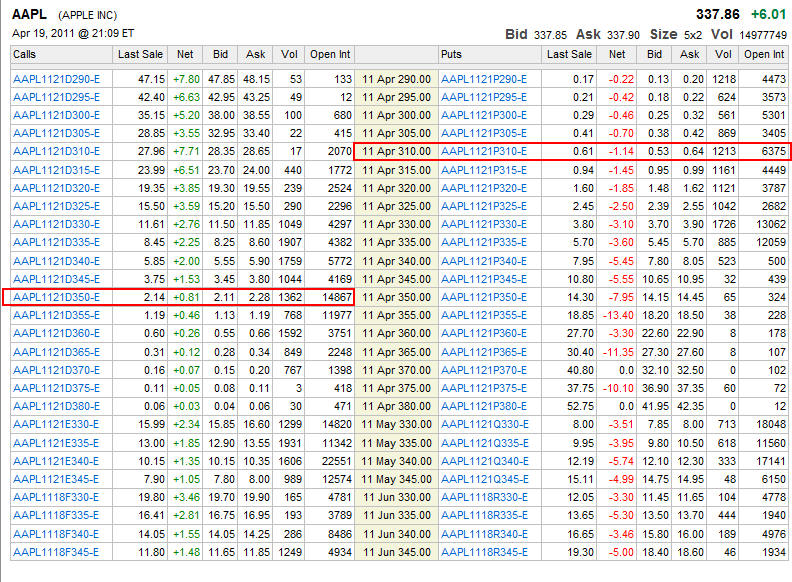792x582 pixels.
Task: Select the AAPL1118F345-E June call link
Action: (57, 551)
